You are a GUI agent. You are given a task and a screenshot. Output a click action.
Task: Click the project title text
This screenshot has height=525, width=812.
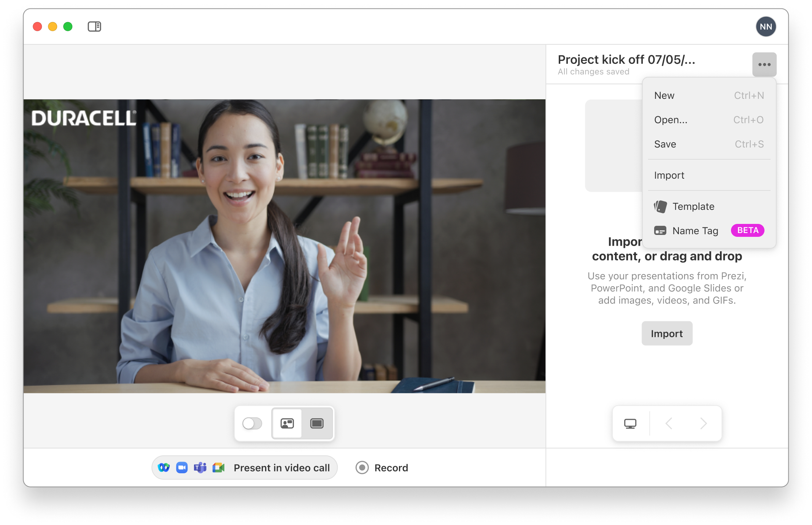click(626, 60)
